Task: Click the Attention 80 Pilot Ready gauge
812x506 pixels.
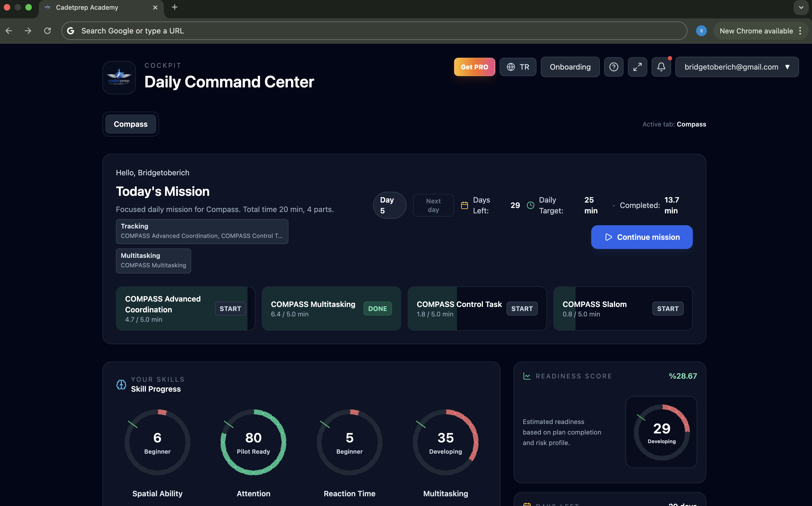Action: 253,442
